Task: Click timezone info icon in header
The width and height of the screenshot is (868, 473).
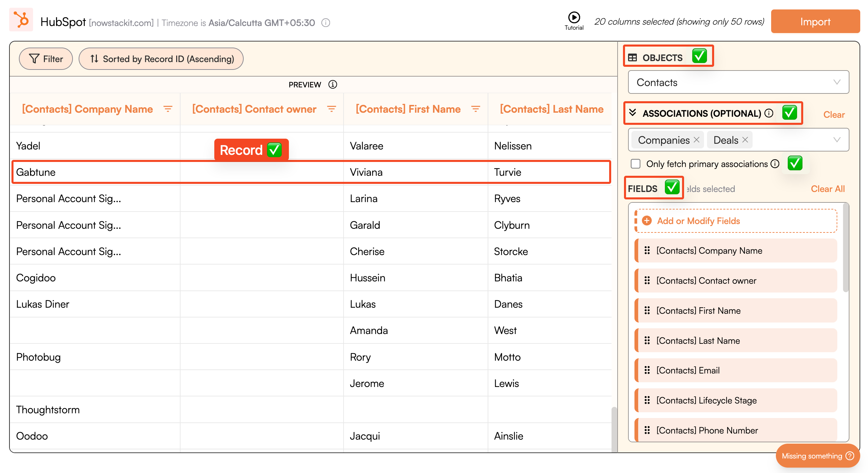Action: (x=325, y=23)
